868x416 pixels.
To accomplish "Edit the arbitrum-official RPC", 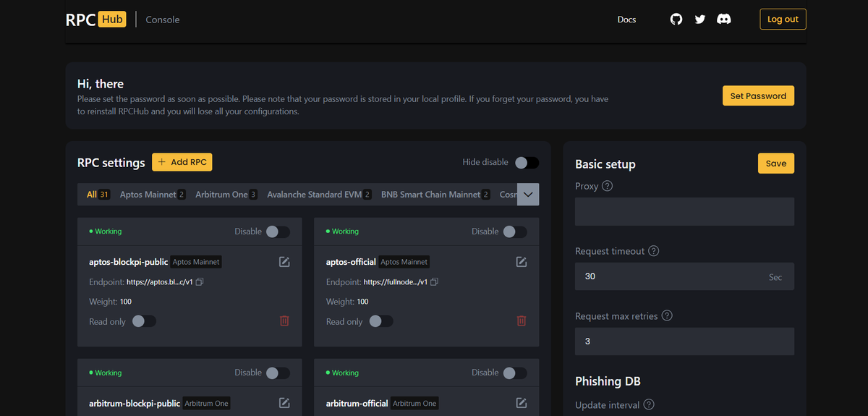I will tap(522, 403).
